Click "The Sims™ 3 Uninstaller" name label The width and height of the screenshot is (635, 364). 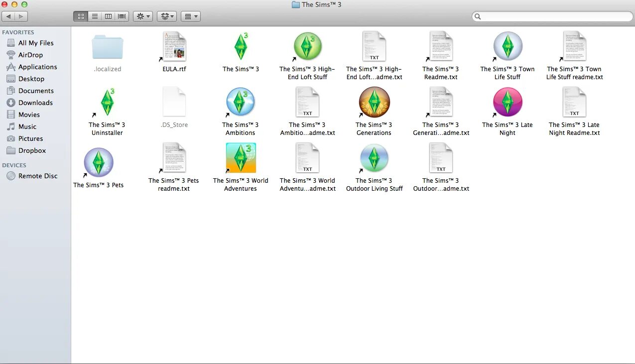pos(107,129)
